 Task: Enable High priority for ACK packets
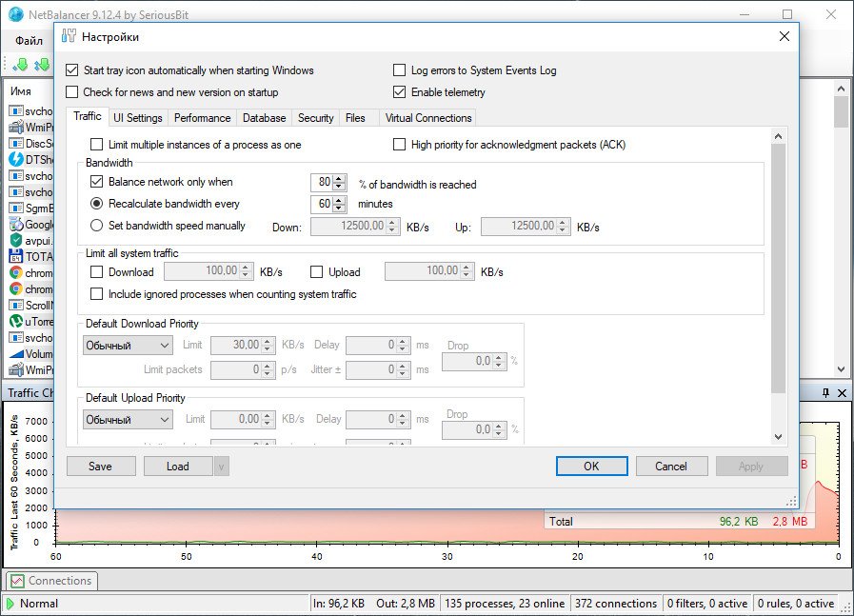point(399,145)
